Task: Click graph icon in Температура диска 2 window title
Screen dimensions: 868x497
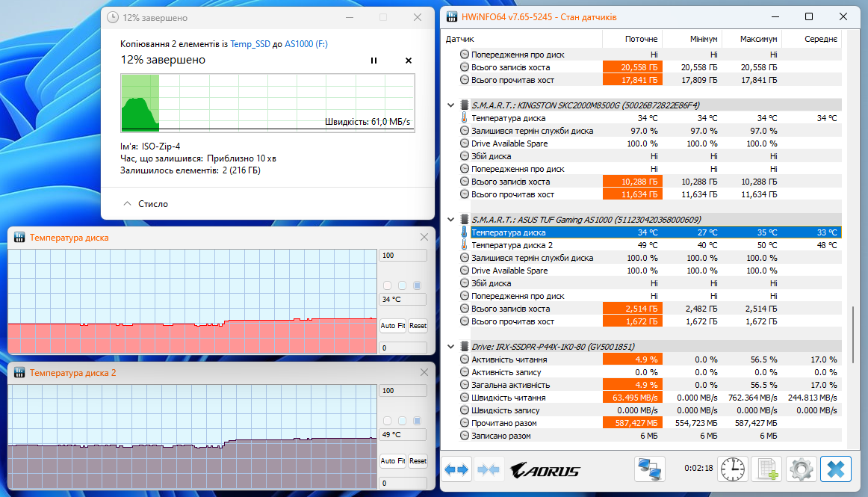Action: tap(19, 372)
